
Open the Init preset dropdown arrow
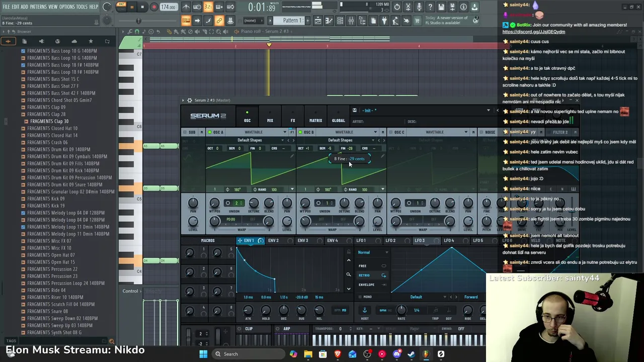(x=488, y=111)
